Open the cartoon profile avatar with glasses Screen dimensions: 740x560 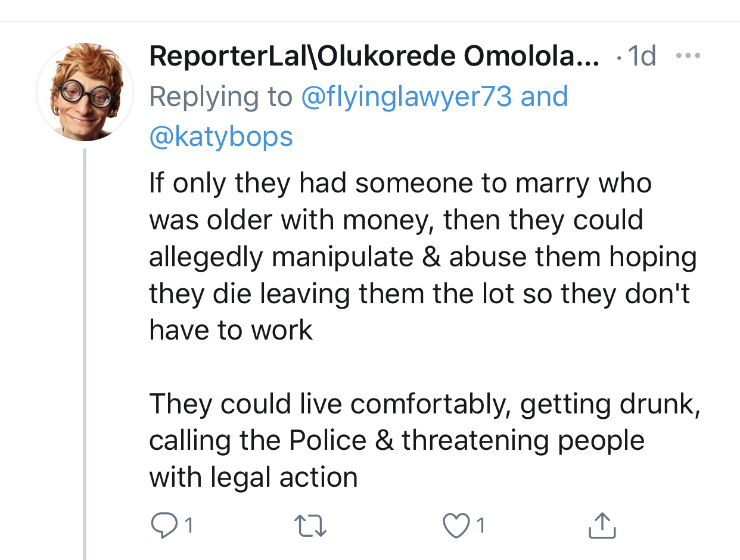pos(85,92)
